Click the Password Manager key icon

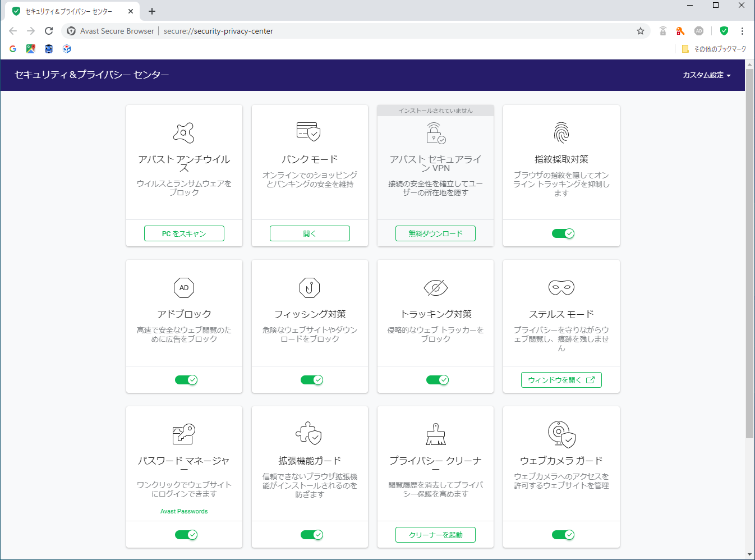[x=184, y=434]
